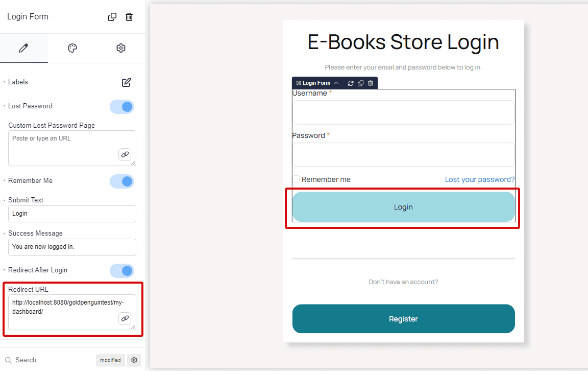
Task: Delete the Login Form via panel trash icon
Action: [x=129, y=17]
